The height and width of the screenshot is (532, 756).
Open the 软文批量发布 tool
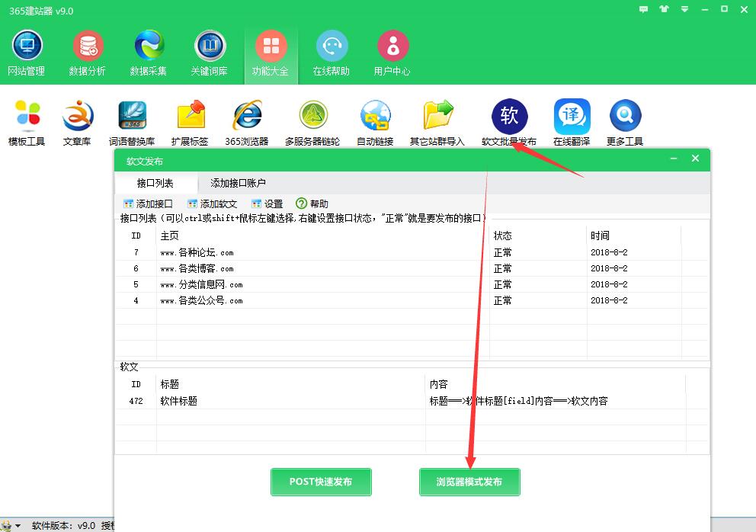tap(509, 123)
